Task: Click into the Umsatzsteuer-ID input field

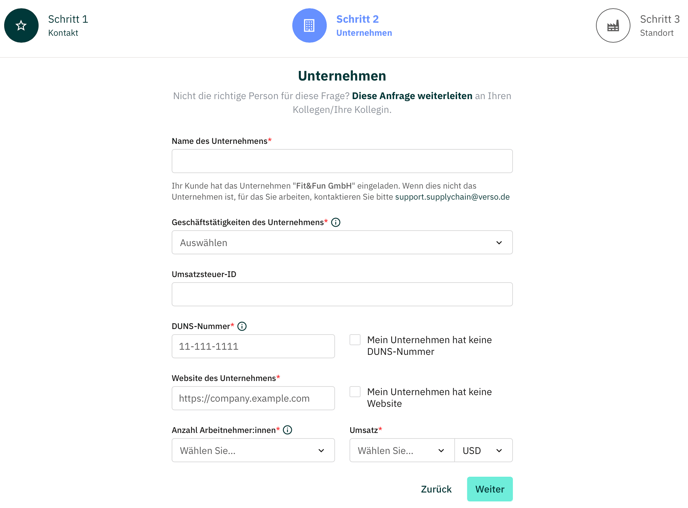Action: click(x=342, y=294)
